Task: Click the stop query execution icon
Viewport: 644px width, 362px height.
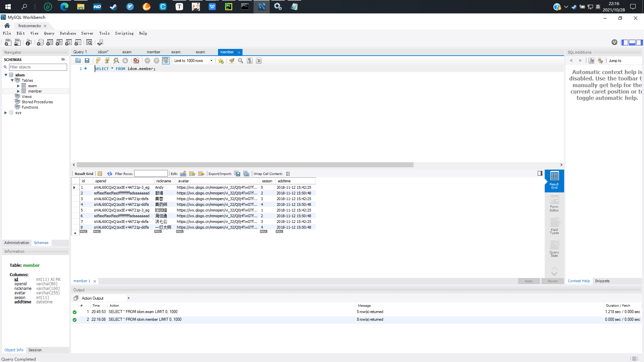Action: point(125,61)
